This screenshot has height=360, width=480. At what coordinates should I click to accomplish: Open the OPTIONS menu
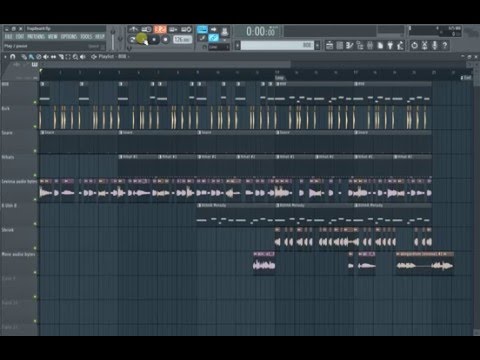point(69,37)
